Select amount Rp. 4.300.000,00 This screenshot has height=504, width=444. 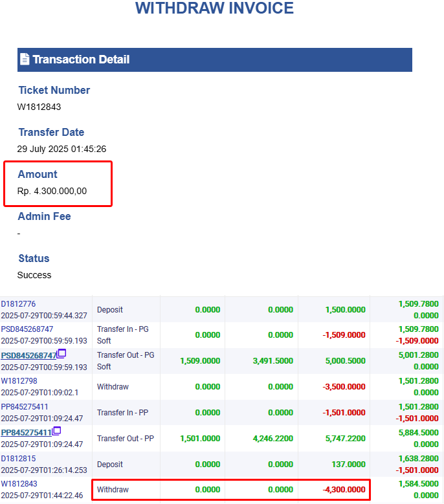click(x=52, y=191)
